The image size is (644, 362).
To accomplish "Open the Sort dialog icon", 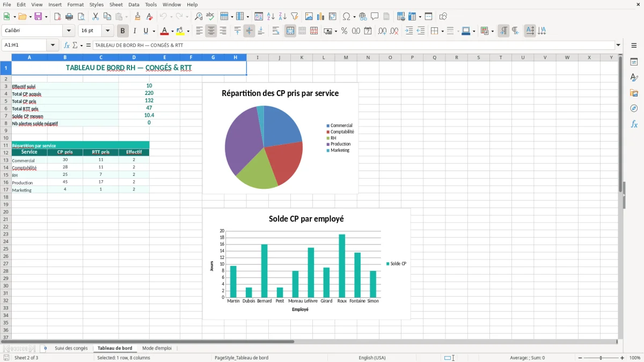I will pos(259,17).
